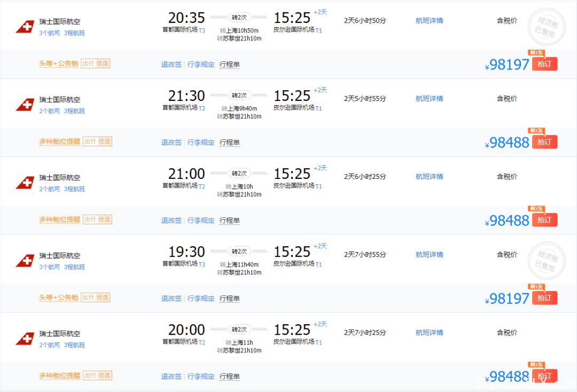Book the 20:35 flight at ¥98197
577x392 pixels.
click(544, 64)
